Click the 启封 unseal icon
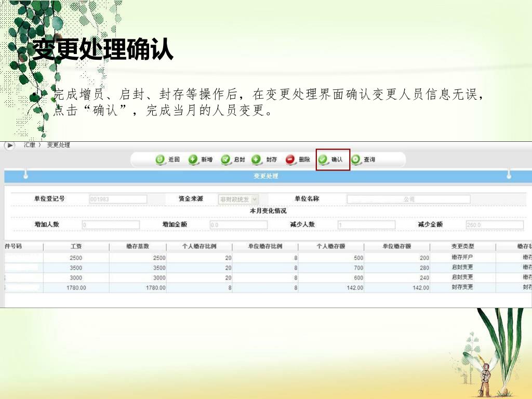This screenshot has height=399, width=532. point(225,159)
